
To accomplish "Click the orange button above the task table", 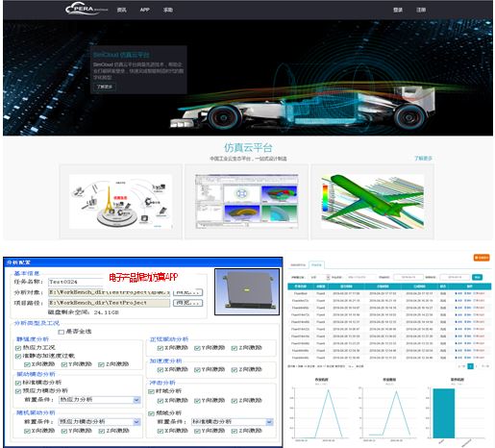I will [x=482, y=258].
